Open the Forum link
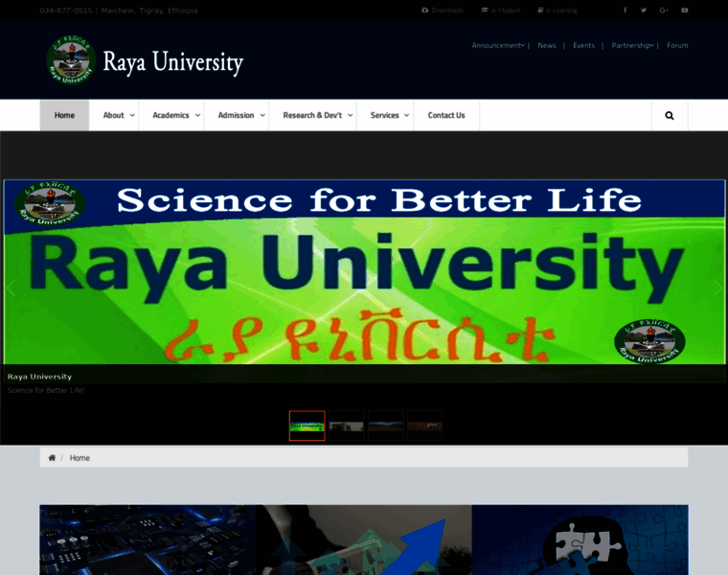 (x=677, y=45)
